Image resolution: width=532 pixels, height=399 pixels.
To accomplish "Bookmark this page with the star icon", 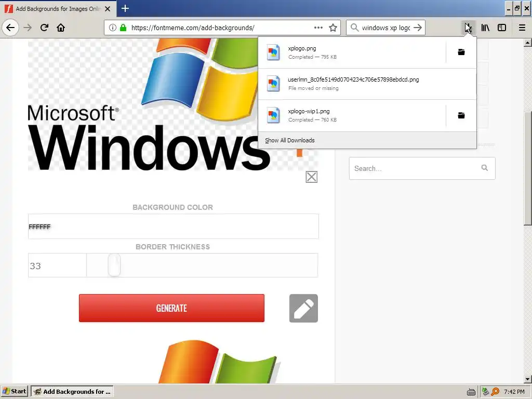I will click(x=333, y=28).
